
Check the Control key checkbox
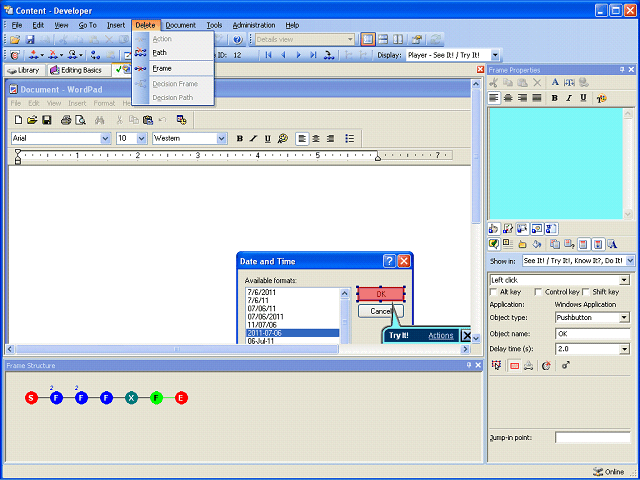(x=538, y=292)
